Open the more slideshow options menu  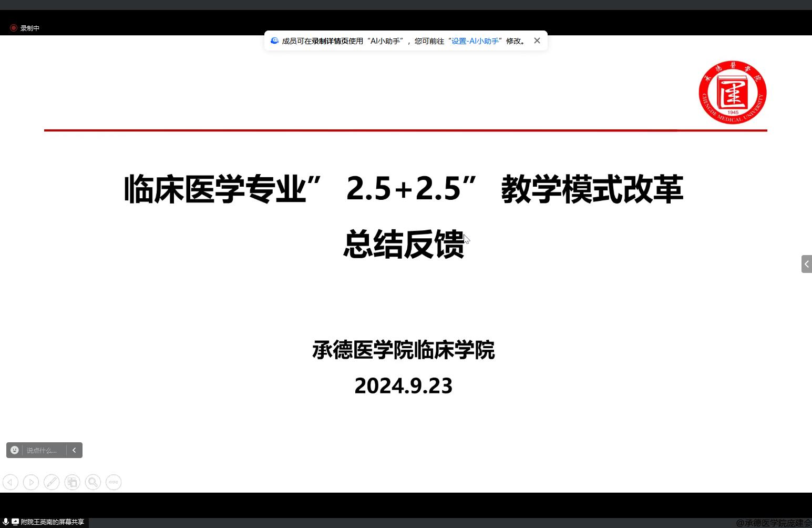pos(114,482)
